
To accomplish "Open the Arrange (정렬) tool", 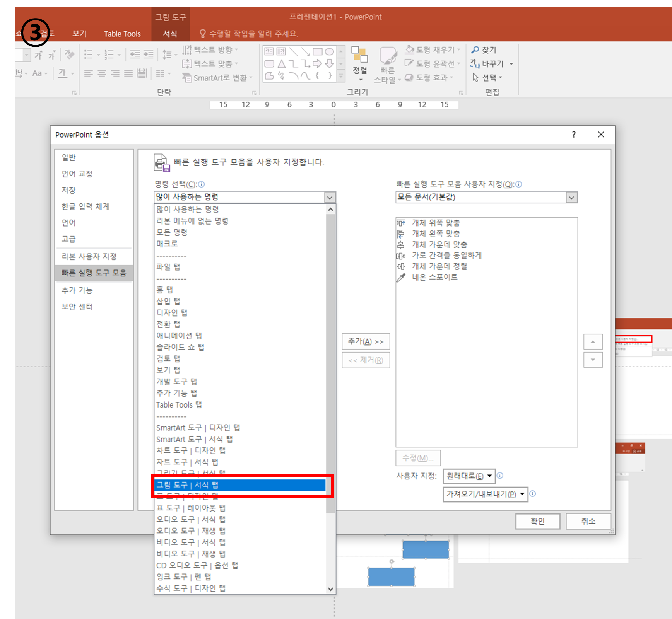I will coord(360,64).
